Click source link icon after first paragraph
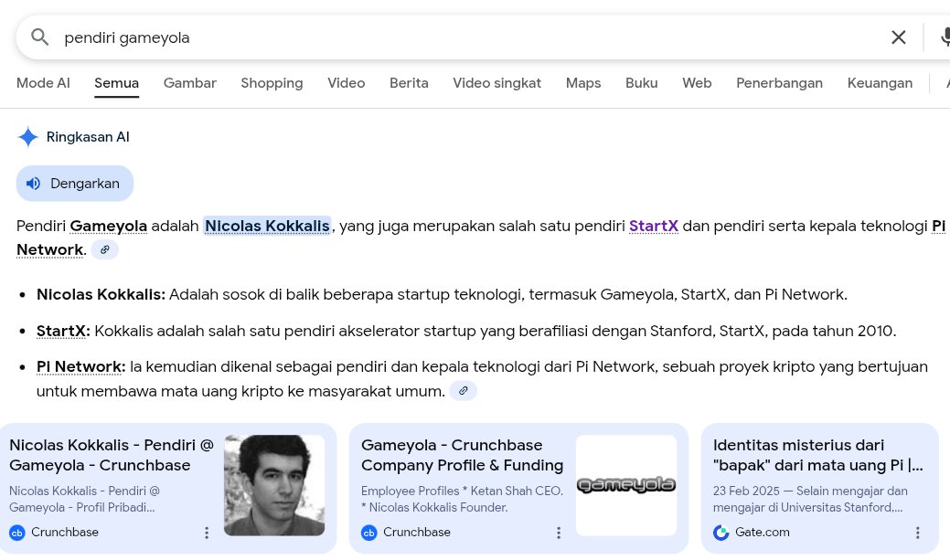 105,249
